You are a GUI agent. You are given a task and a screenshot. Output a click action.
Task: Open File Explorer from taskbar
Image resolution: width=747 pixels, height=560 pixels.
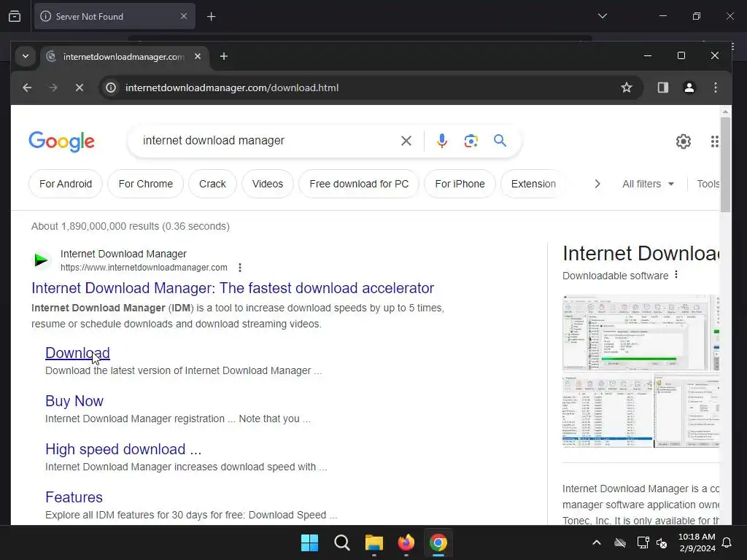pyautogui.click(x=374, y=542)
